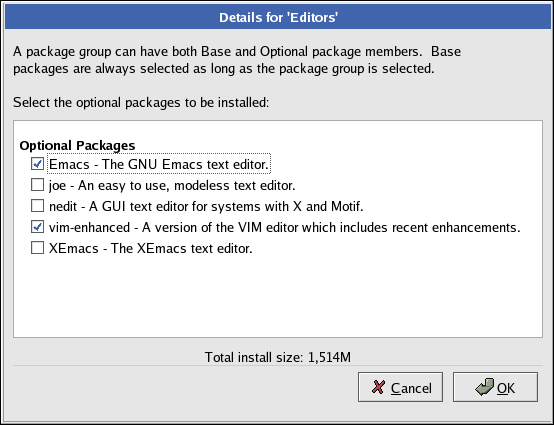Select the 'XEmacs - The XEmacs text editor' row
Image resolution: width=554 pixels, height=425 pixels.
click(151, 248)
